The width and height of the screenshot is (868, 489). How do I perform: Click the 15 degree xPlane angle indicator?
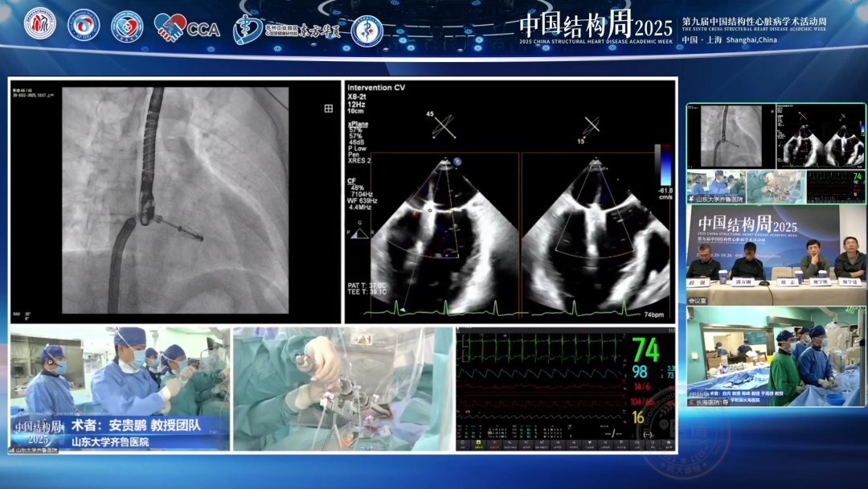pos(590,129)
